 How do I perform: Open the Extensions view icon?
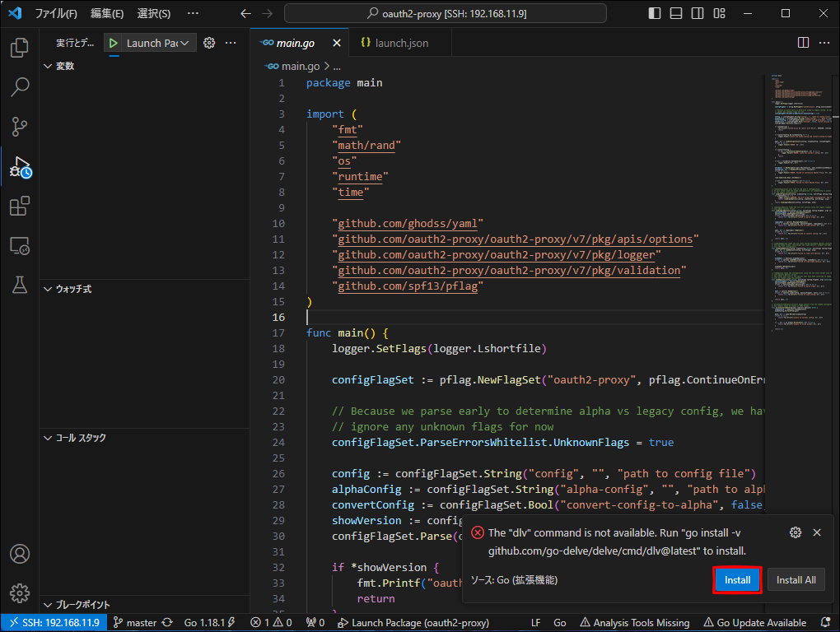pos(19,206)
